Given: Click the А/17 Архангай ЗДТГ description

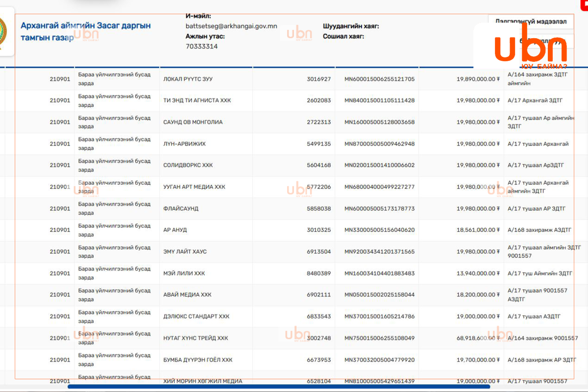Looking at the screenshot, I should click(535, 100).
